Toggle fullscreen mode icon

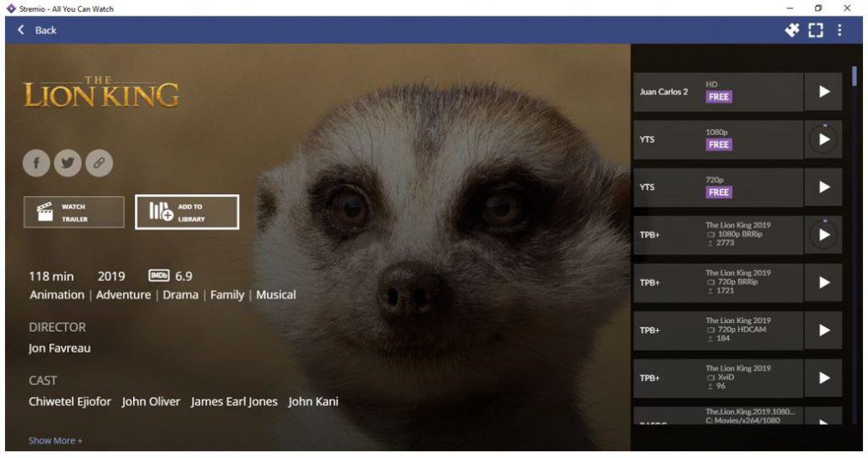(x=816, y=30)
